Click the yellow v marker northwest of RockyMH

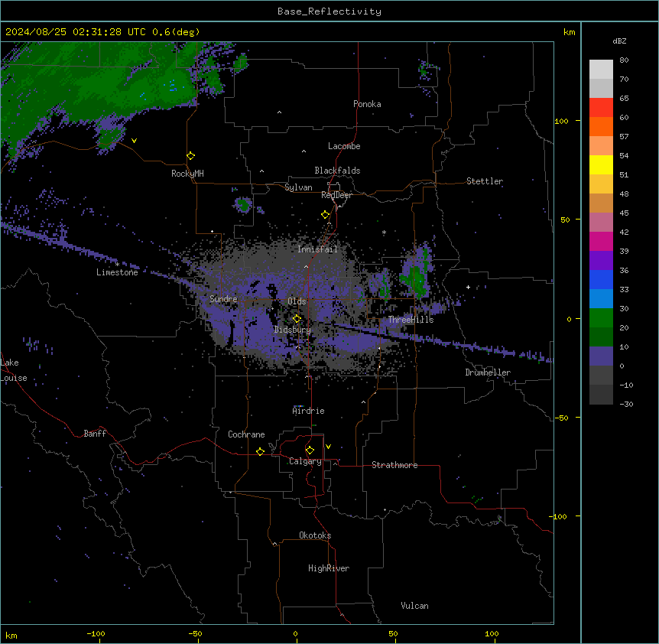coord(134,141)
